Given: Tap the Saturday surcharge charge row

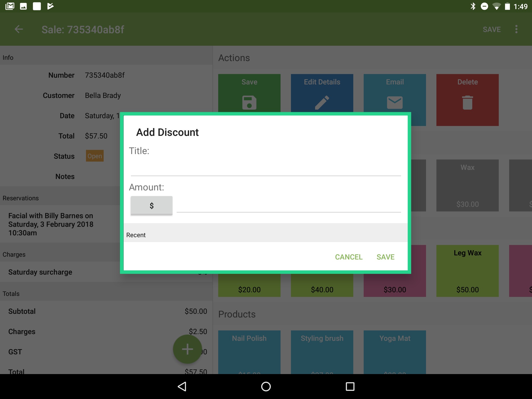Looking at the screenshot, I should click(x=60, y=272).
